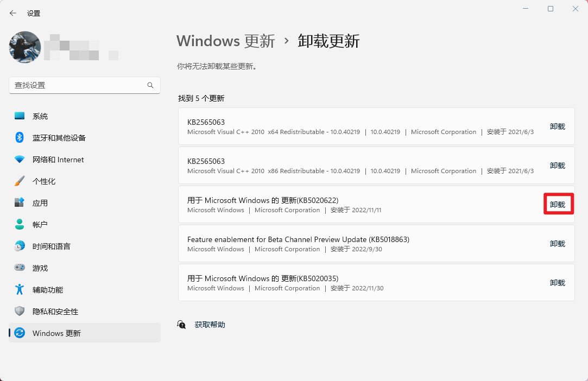The image size is (588, 381).
Task: Click the search magnifier icon
Action: click(150, 85)
